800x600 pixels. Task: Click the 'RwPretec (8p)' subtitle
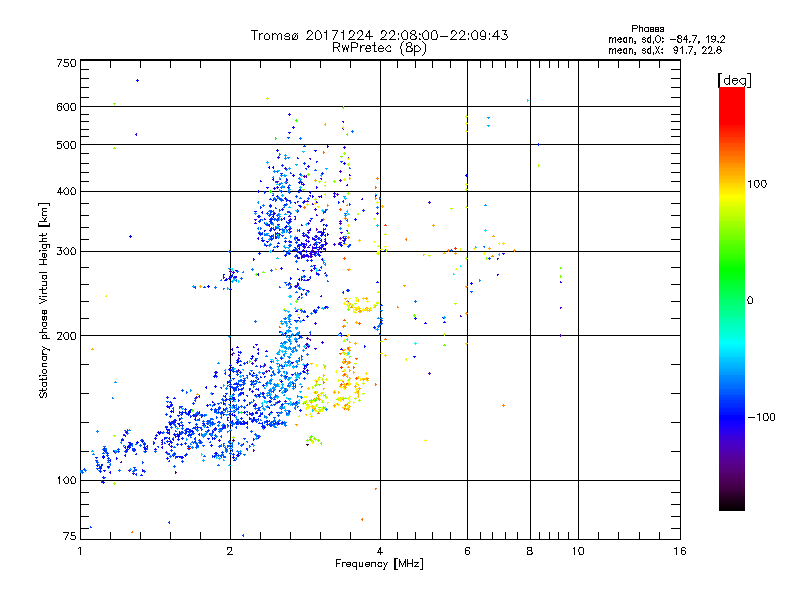(379, 48)
